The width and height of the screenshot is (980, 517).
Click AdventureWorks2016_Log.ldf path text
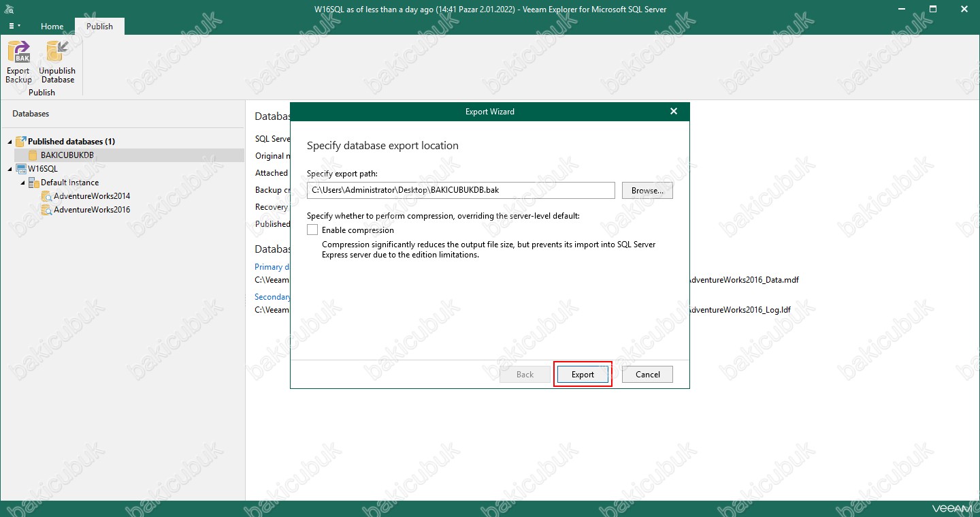point(740,310)
